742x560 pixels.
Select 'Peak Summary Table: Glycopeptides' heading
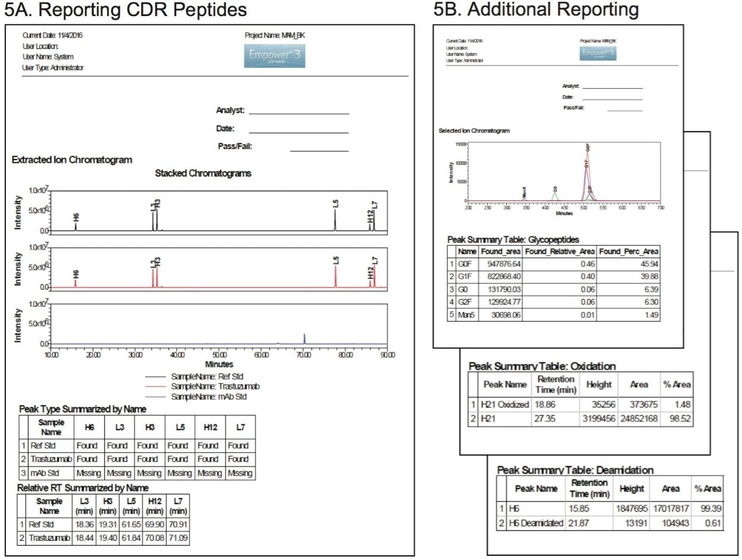513,239
